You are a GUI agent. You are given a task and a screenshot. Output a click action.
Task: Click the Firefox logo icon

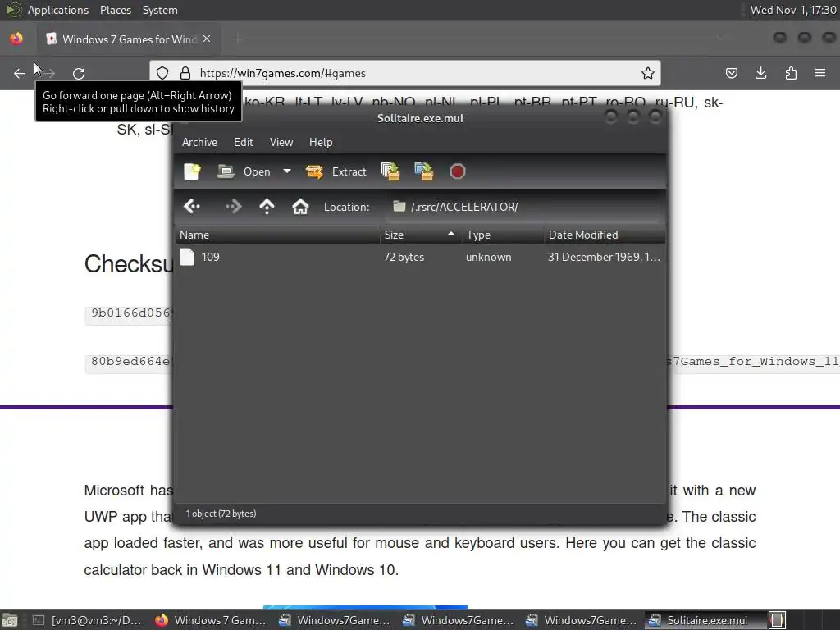[16, 39]
